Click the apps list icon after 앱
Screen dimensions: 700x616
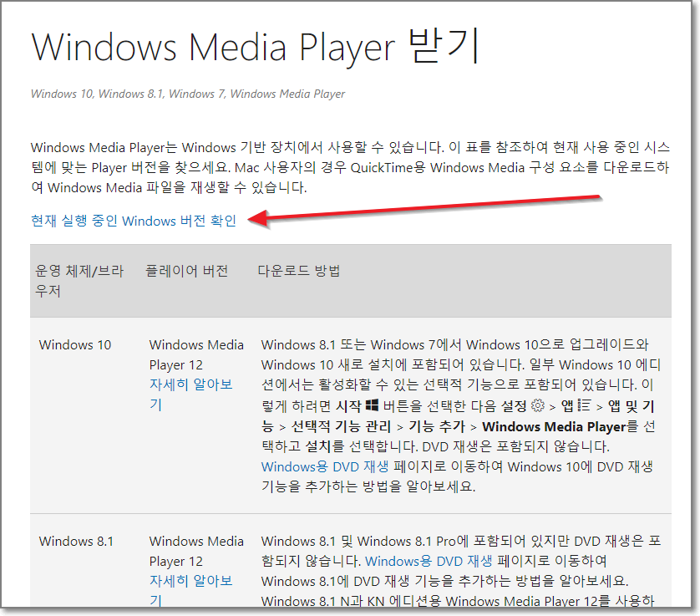coord(585,405)
